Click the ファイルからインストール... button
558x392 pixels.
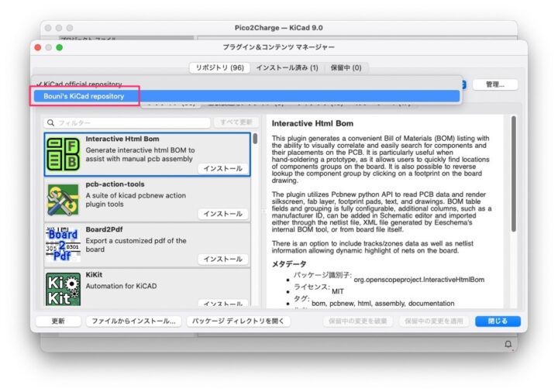pos(133,321)
